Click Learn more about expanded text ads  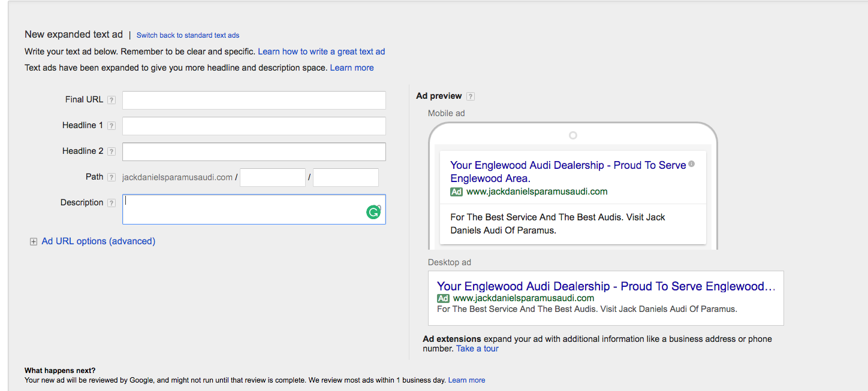[352, 68]
